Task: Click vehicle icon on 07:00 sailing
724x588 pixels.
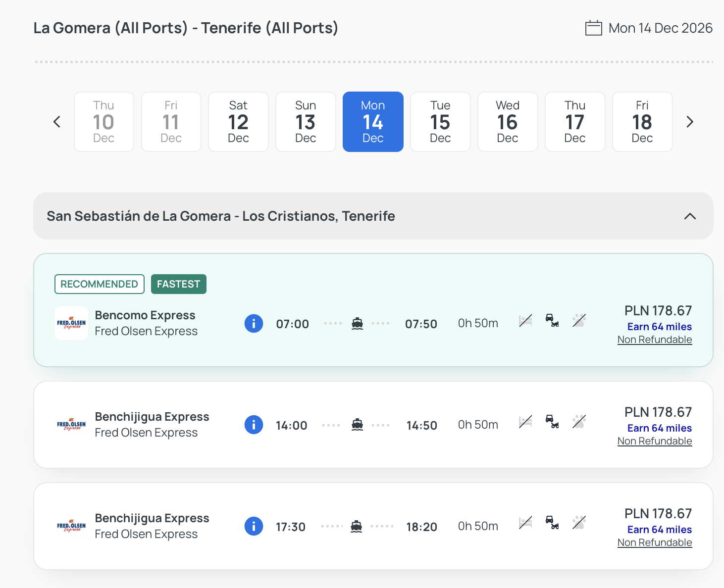Action: pos(552,321)
